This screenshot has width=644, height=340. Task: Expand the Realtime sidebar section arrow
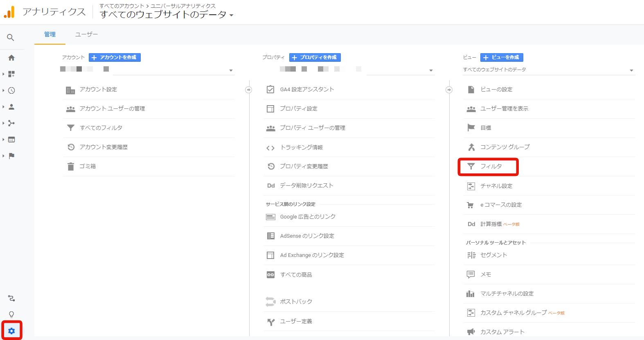click(x=3, y=90)
